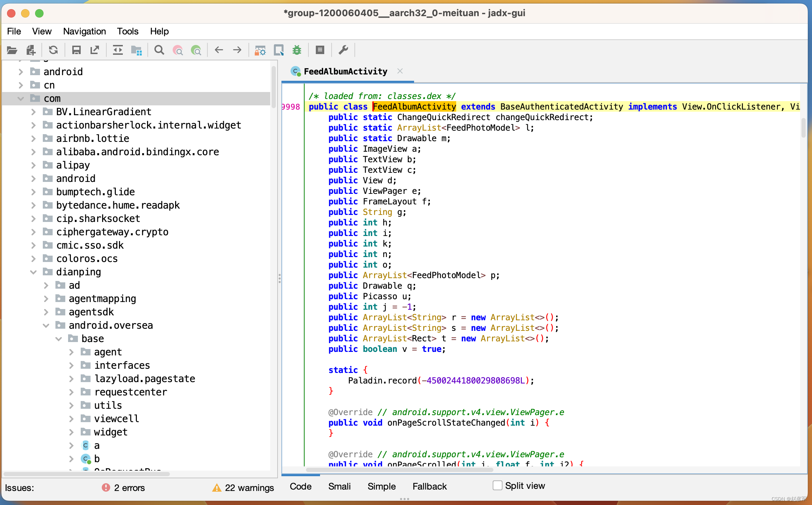Click the folder icon next to dianping
812x505 pixels.
(47, 272)
